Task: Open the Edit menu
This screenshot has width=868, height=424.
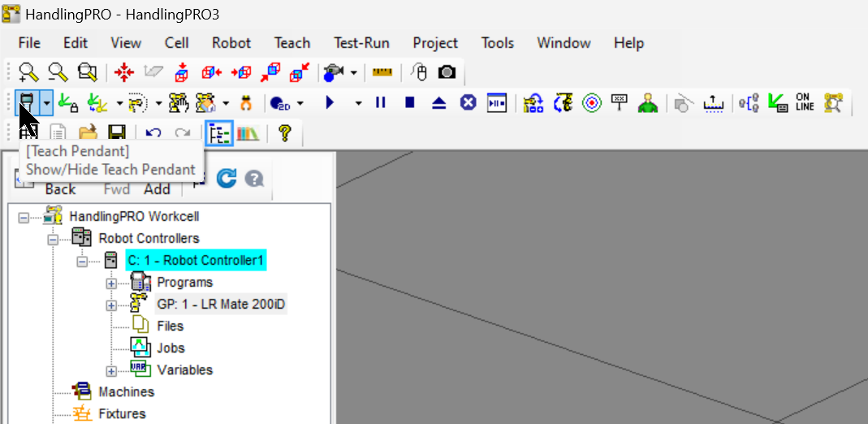Action: (76, 42)
